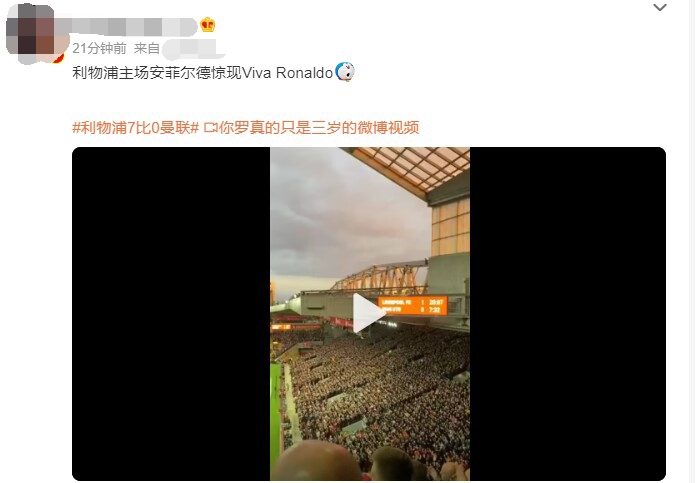695x483 pixels.
Task: Click the orange scoreboard in the video
Action: 413,305
